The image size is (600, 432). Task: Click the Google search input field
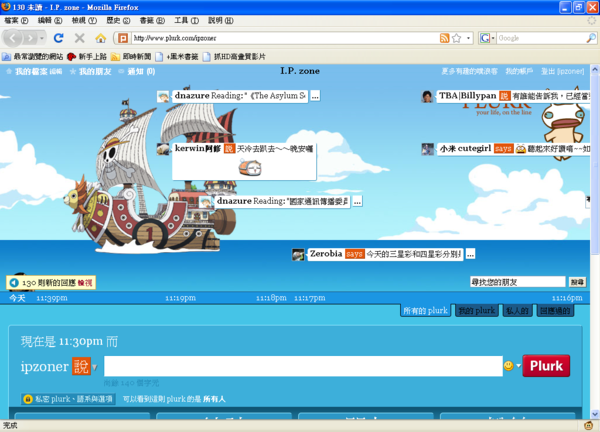click(x=541, y=38)
